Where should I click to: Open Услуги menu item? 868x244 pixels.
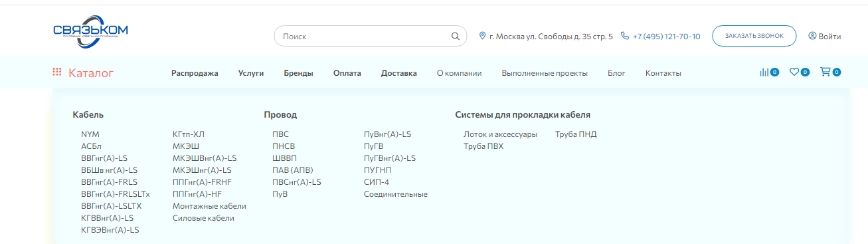coord(251,73)
